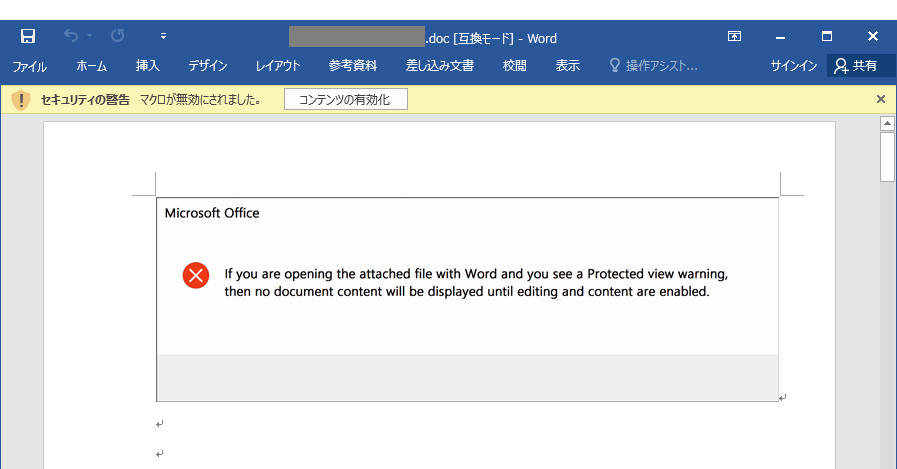The width and height of the screenshot is (897, 469).
Task: Select the 差し込み文書 ribbon tab
Action: click(440, 66)
